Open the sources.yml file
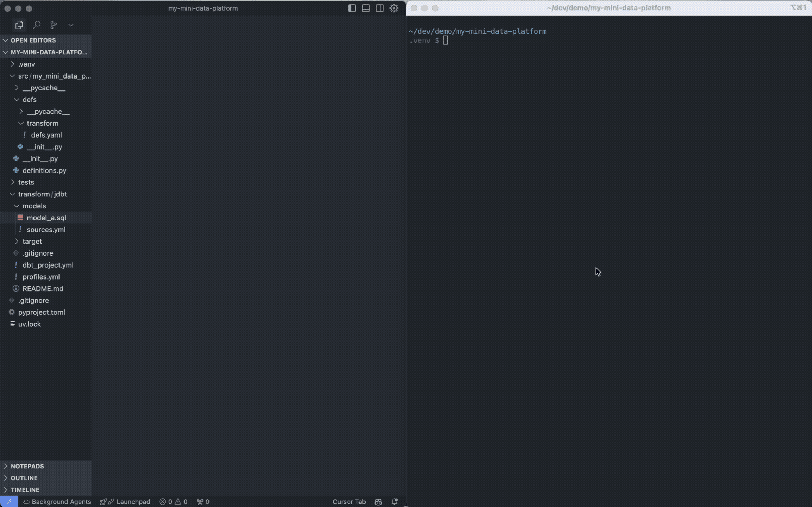812x507 pixels. (46, 230)
